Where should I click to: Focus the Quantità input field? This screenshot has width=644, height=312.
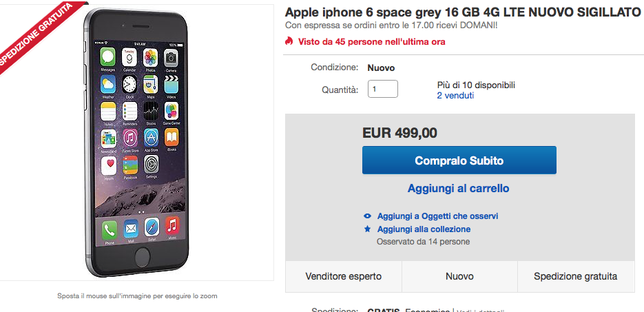383,89
